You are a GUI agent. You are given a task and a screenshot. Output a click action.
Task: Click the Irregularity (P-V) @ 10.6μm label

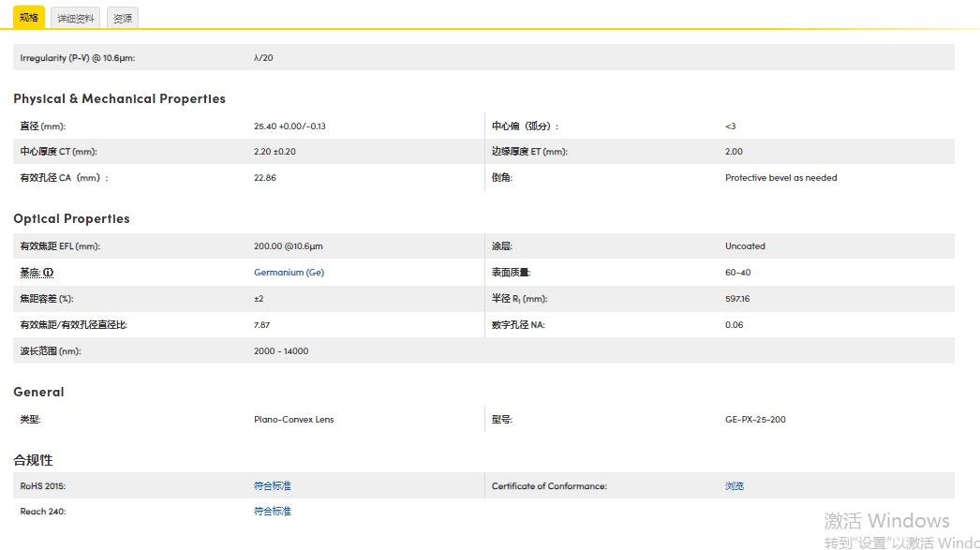[x=78, y=57]
